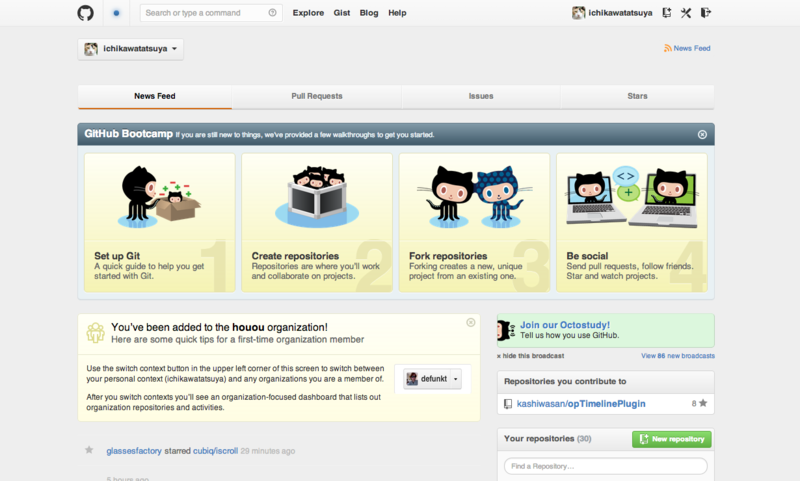Image resolution: width=800 pixels, height=481 pixels.
Task: Click the bold houou organization name
Action: (248, 327)
